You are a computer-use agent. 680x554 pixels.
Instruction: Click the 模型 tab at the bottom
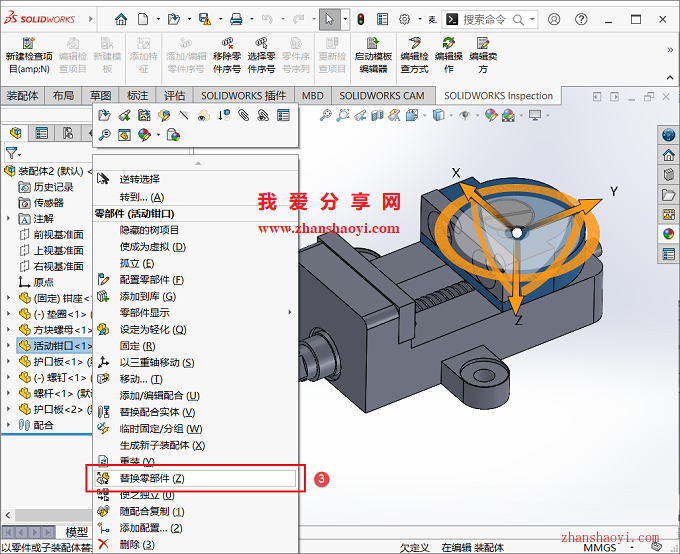coord(76,532)
